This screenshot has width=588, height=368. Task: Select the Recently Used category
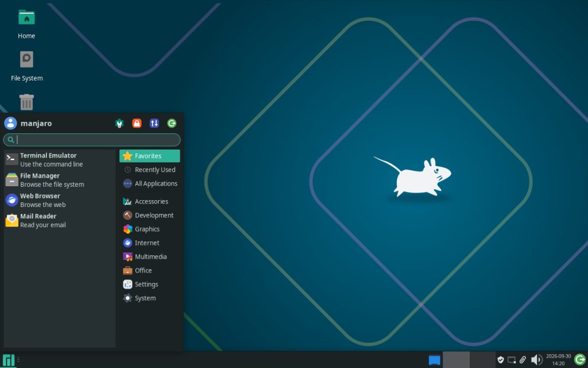(x=150, y=170)
